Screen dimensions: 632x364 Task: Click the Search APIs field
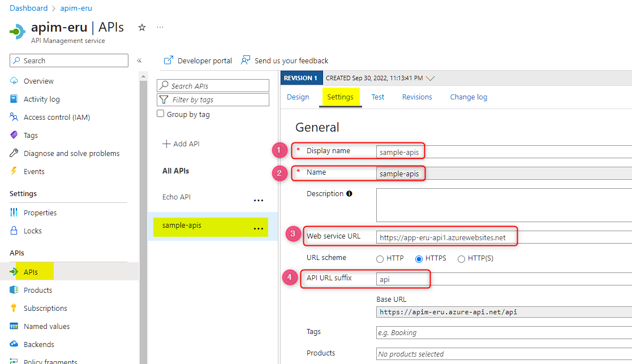213,86
